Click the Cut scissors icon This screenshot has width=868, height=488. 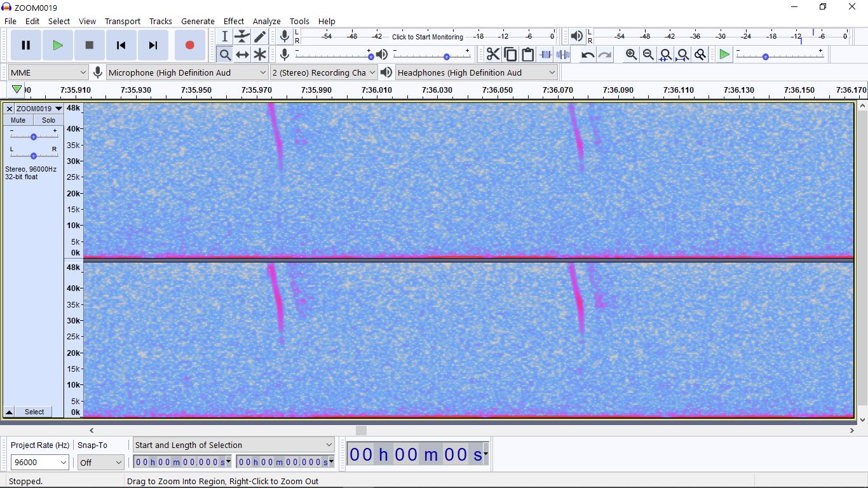[493, 55]
